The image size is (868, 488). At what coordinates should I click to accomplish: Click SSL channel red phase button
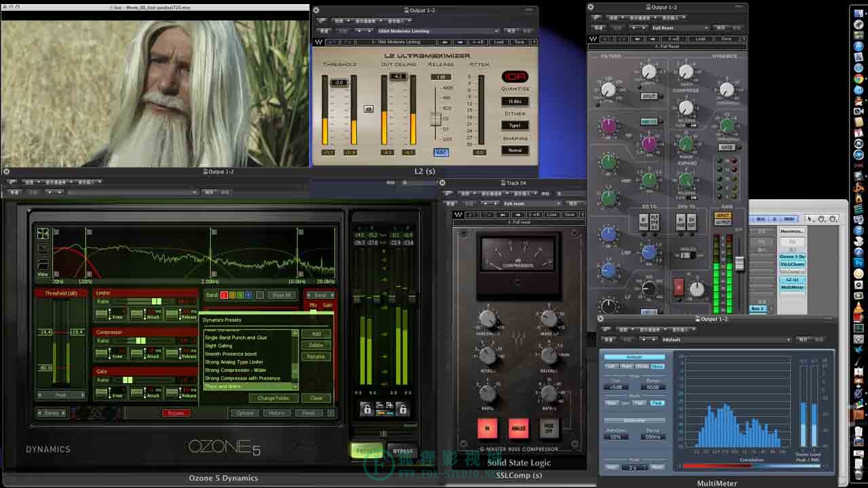click(678, 287)
